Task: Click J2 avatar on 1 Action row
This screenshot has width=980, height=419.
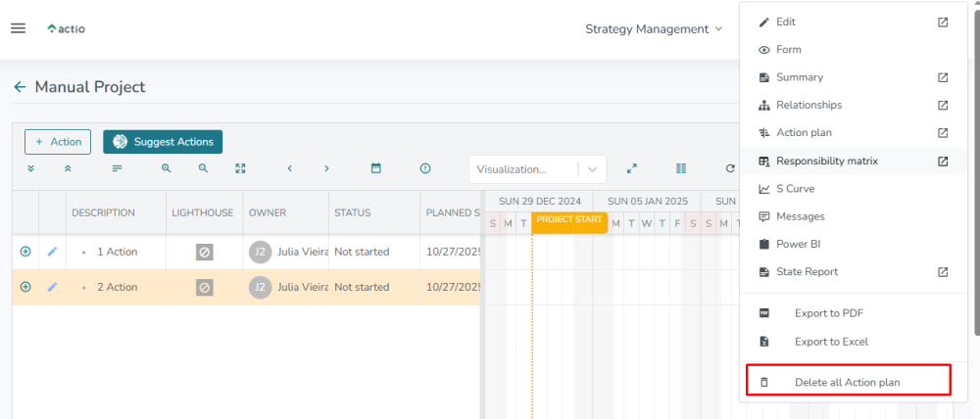Action: click(x=260, y=253)
